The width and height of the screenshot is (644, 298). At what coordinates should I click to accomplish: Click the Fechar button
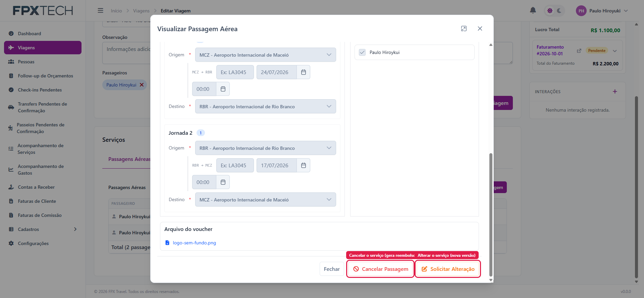(332, 269)
